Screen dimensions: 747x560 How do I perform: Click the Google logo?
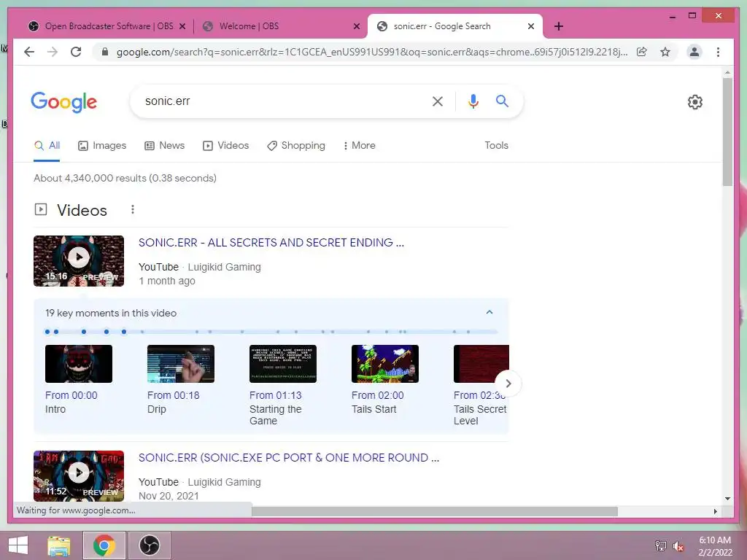64,102
